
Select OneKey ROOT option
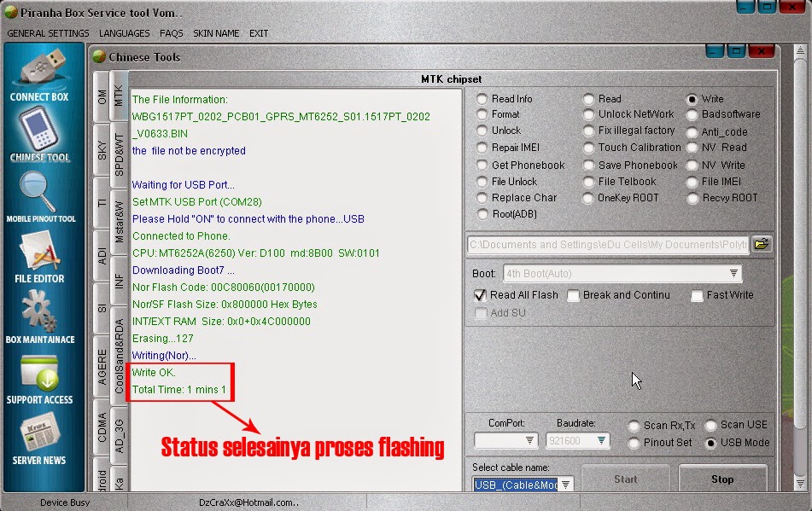(x=588, y=198)
